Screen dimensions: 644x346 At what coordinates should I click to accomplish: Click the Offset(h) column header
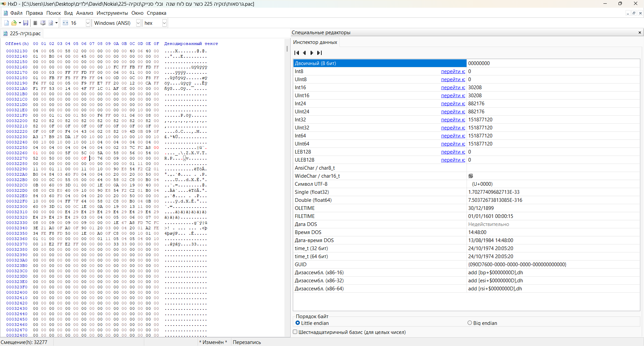[x=17, y=44]
